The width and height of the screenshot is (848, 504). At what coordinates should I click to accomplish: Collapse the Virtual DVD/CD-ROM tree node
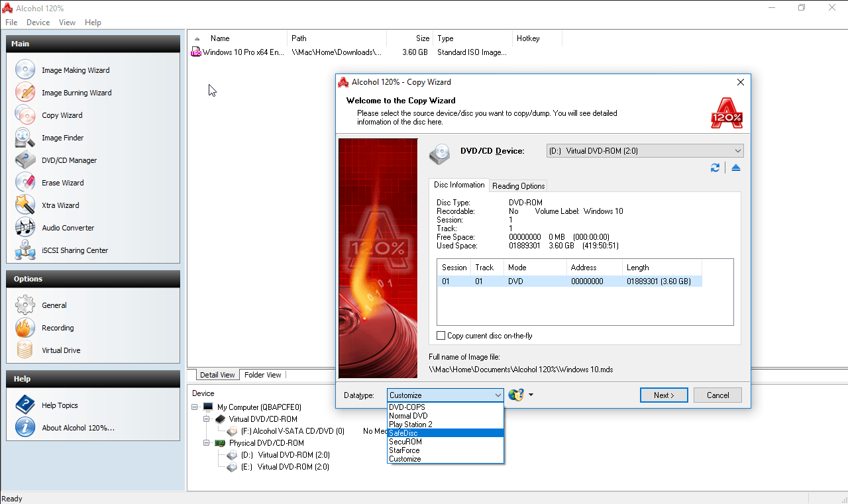click(207, 419)
